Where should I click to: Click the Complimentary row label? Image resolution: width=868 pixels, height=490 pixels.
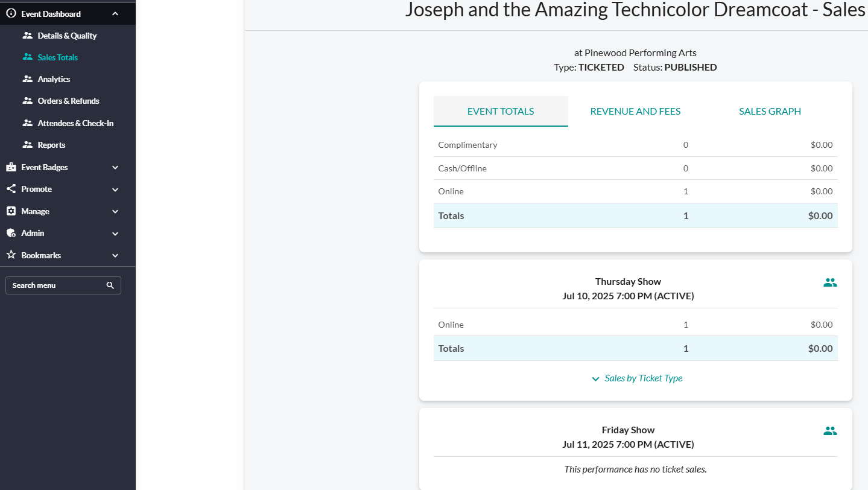(x=467, y=145)
